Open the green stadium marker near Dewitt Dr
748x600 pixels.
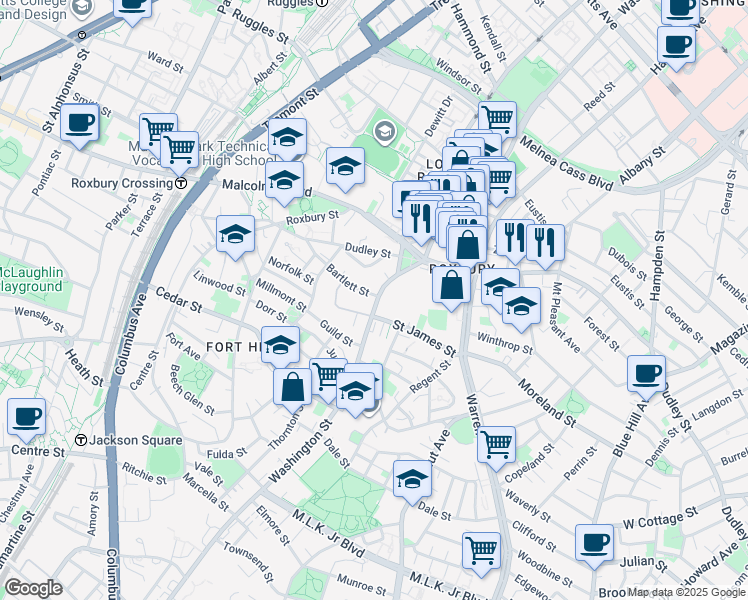(x=384, y=131)
